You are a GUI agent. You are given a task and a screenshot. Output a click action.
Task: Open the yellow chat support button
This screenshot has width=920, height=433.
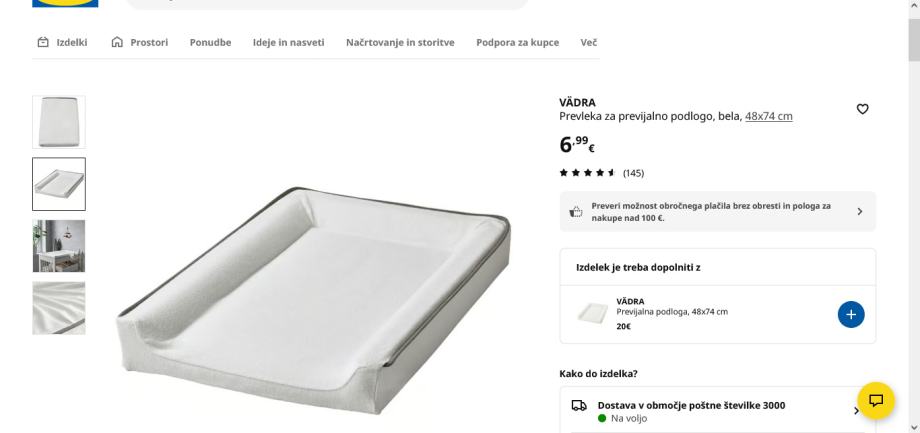[x=876, y=401]
